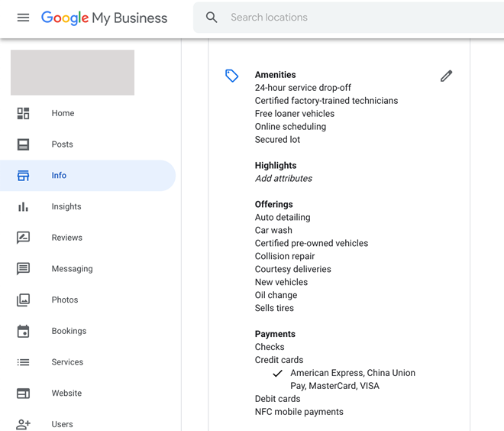Click the Google My Business logo
The height and width of the screenshot is (431, 504).
click(x=104, y=18)
